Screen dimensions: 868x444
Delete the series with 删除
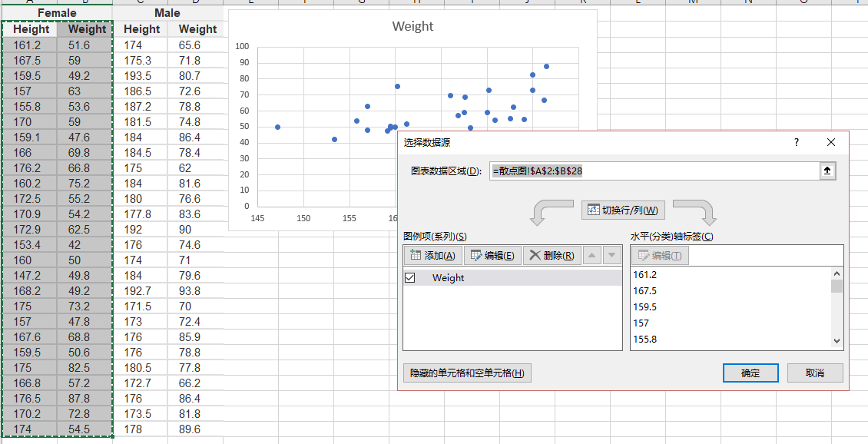click(552, 255)
